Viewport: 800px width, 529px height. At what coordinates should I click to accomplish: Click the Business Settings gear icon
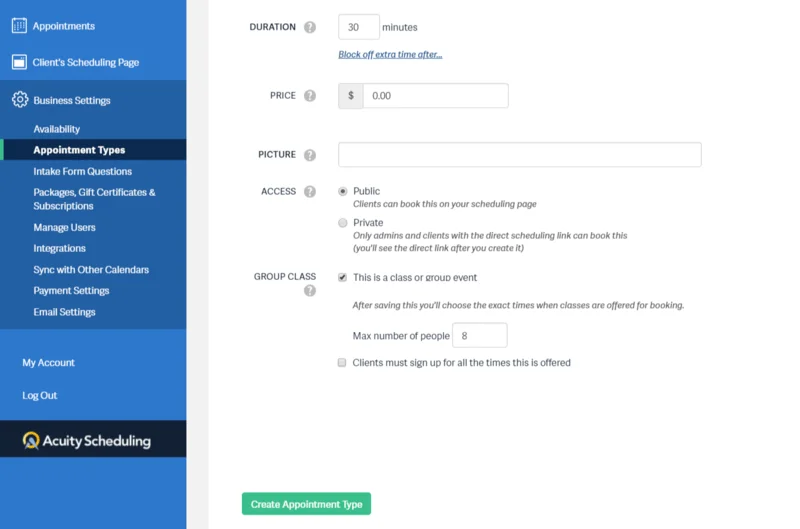pos(18,100)
